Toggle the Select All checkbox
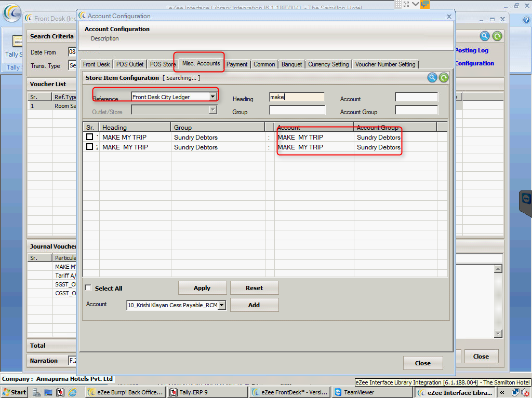The width and height of the screenshot is (532, 398). click(88, 288)
